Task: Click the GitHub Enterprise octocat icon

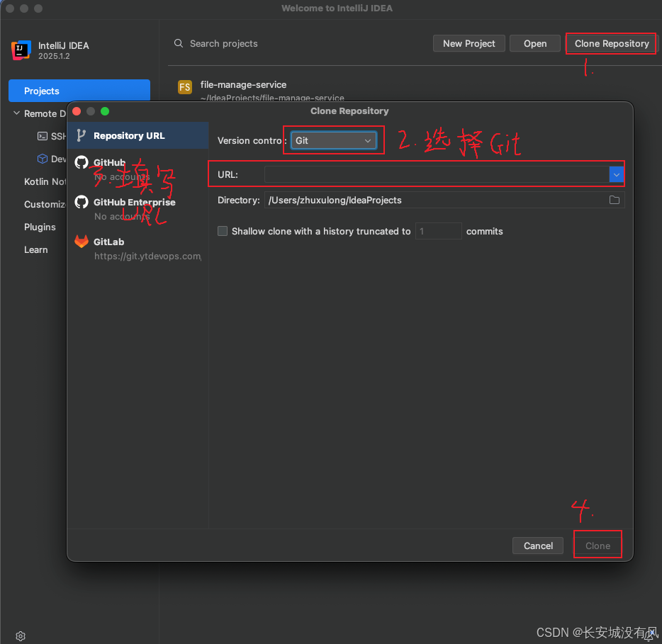Action: pyautogui.click(x=82, y=202)
